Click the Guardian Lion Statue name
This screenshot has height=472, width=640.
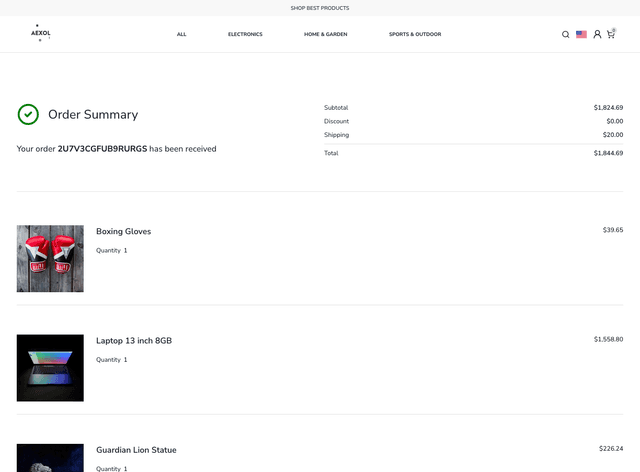[x=136, y=450]
